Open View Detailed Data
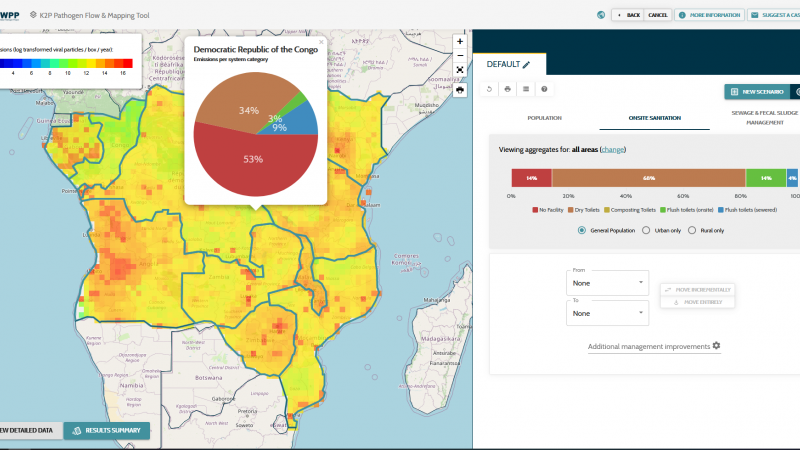The width and height of the screenshot is (800, 450). 30,431
